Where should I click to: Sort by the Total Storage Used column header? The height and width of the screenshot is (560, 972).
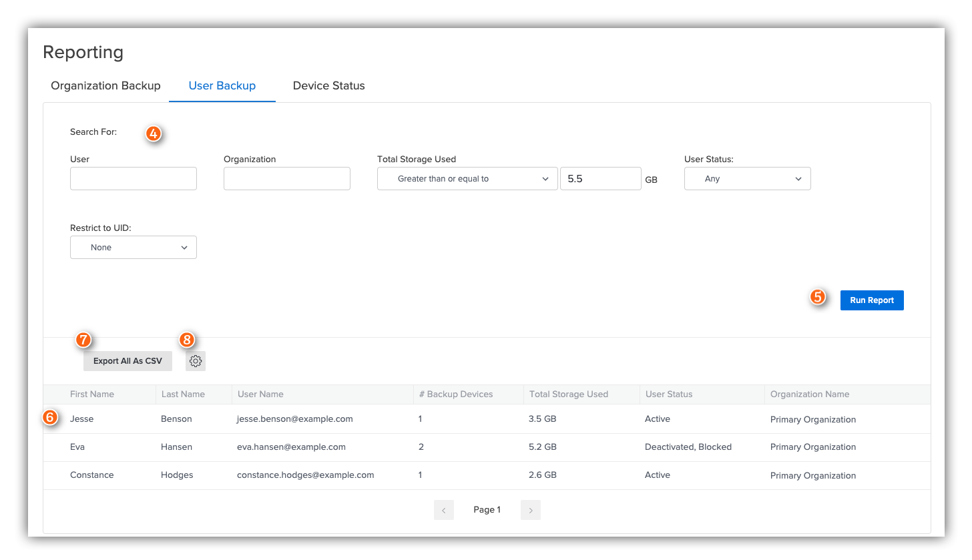pos(568,394)
